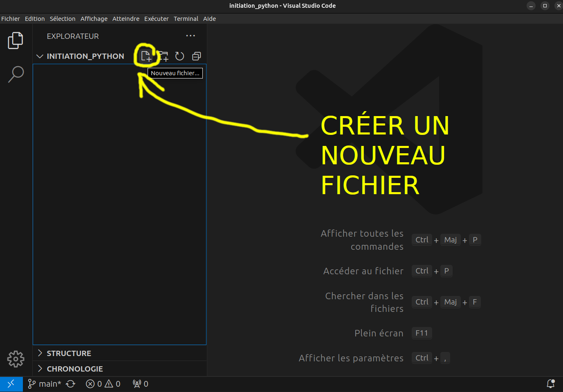Viewport: 563px width, 392px height.
Task: Click the 'Chercher dans les fichiers' text
Action: point(364,302)
